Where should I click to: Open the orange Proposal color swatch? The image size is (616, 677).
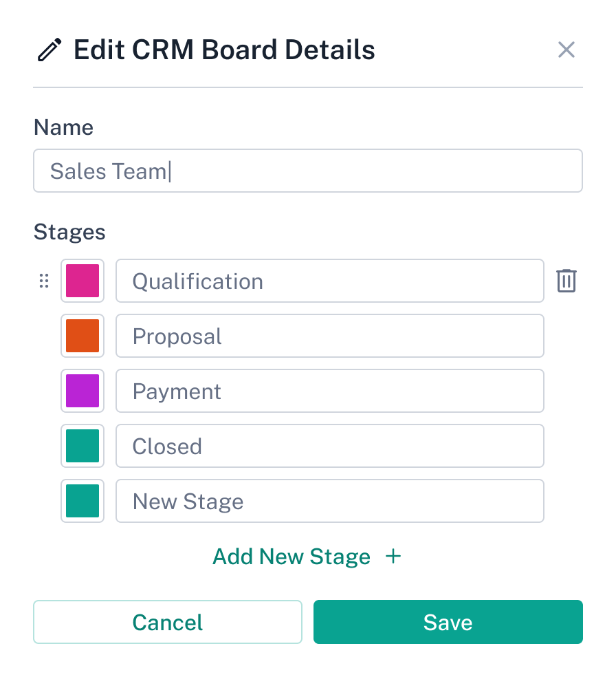click(82, 336)
